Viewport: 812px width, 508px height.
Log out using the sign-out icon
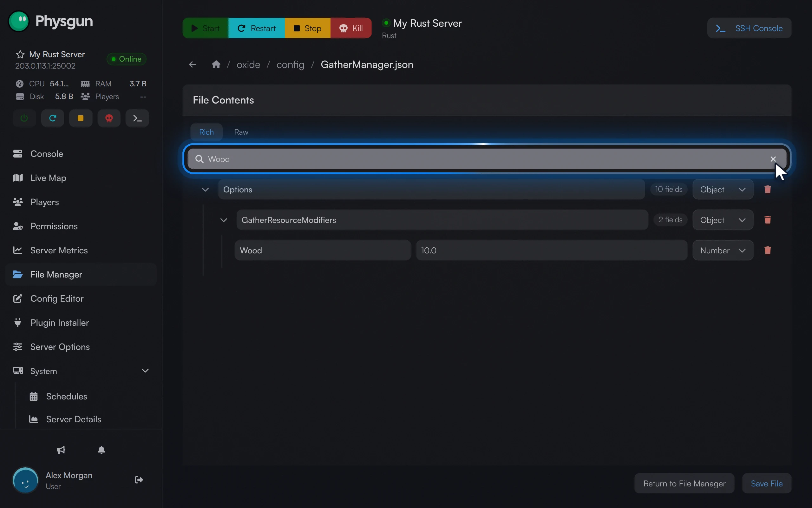[x=139, y=480]
